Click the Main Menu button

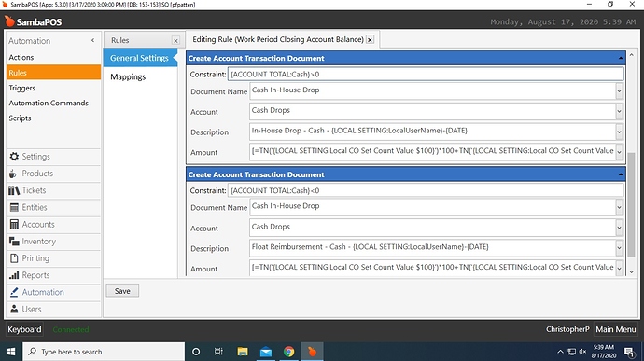(x=616, y=329)
